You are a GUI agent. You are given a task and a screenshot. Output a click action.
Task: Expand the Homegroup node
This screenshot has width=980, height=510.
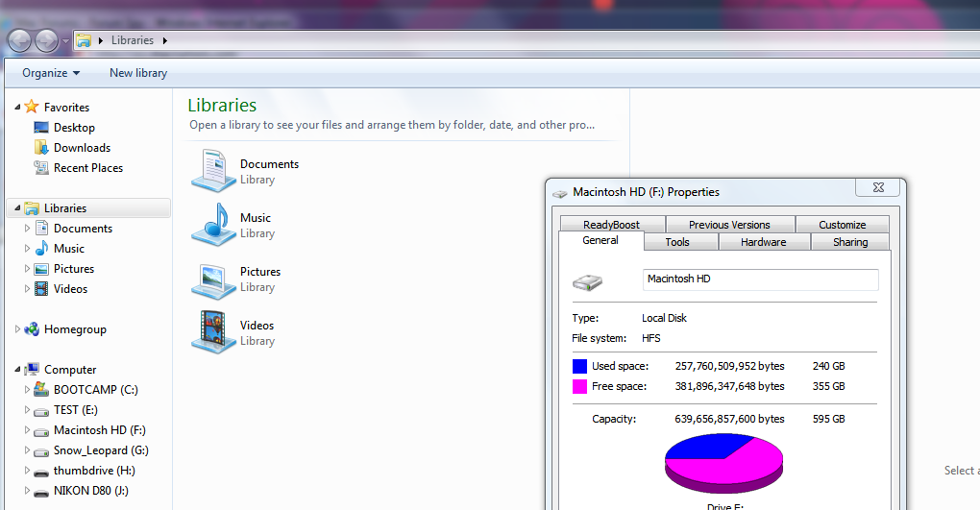point(17,328)
